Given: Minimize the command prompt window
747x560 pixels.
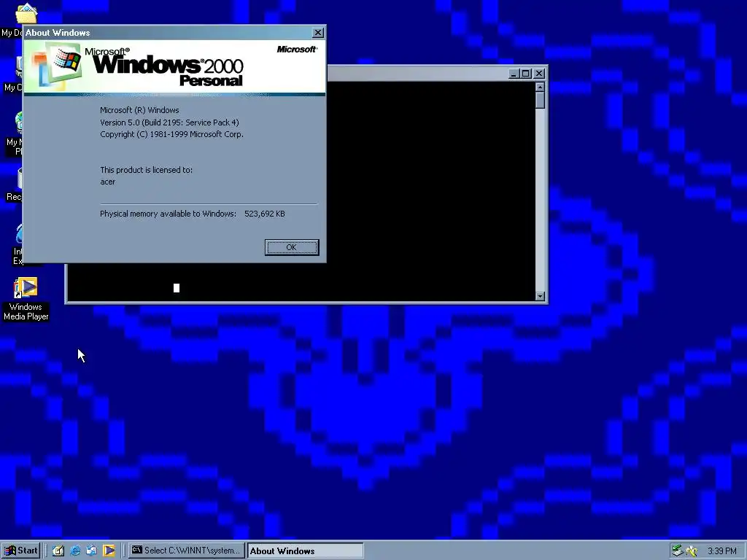Looking at the screenshot, I should [x=514, y=74].
